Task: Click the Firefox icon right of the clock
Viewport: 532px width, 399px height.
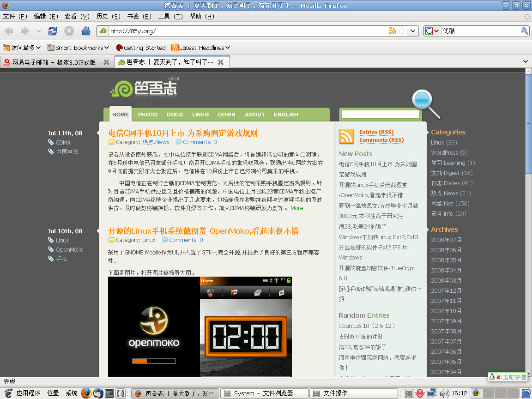Action: pos(476,393)
